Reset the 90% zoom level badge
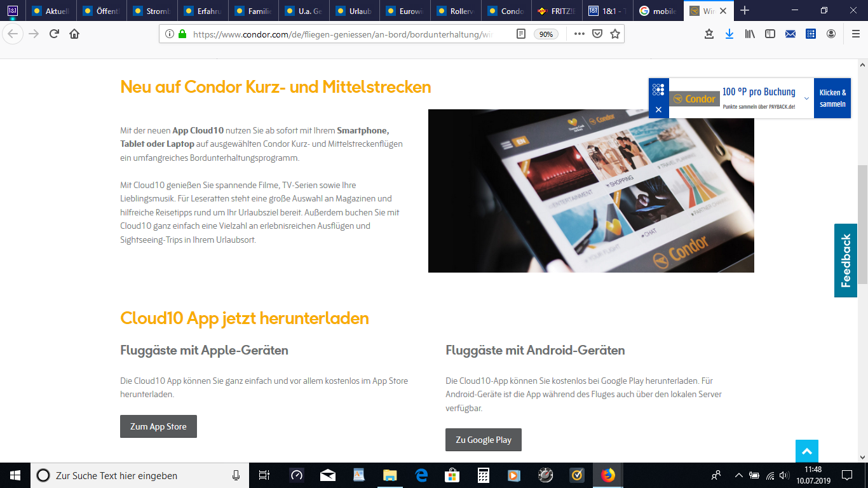 (546, 34)
